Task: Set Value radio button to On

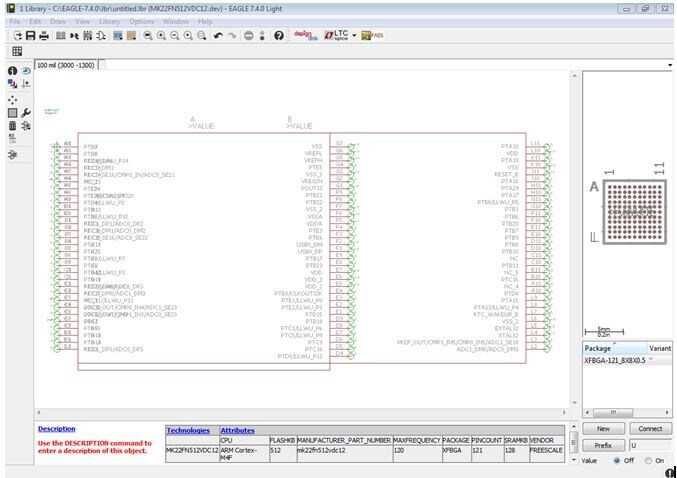Action: [647, 460]
